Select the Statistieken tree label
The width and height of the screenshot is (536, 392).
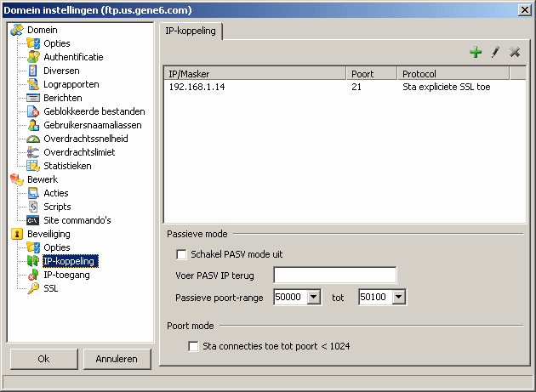pyautogui.click(x=68, y=166)
